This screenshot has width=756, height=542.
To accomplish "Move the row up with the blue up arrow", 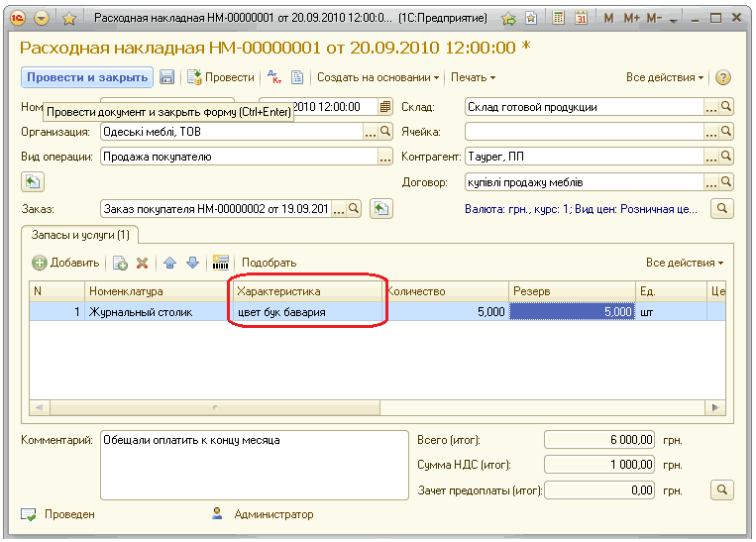I will pos(169,263).
